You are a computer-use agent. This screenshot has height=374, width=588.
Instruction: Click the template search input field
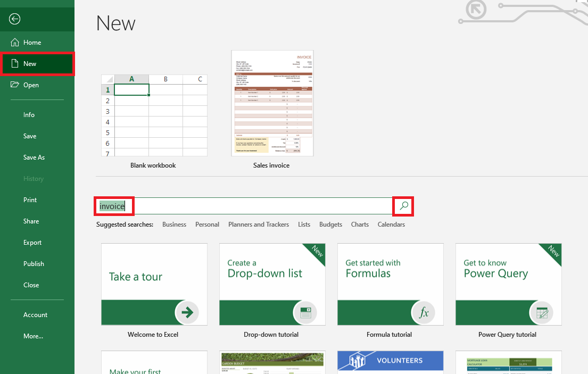tap(244, 206)
